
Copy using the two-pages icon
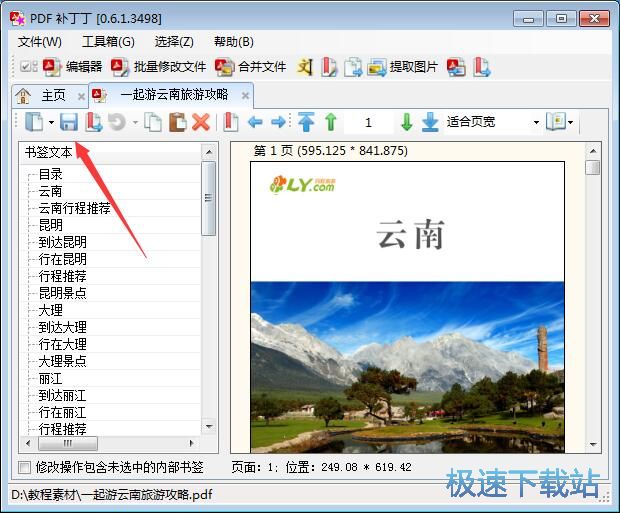tap(153, 122)
